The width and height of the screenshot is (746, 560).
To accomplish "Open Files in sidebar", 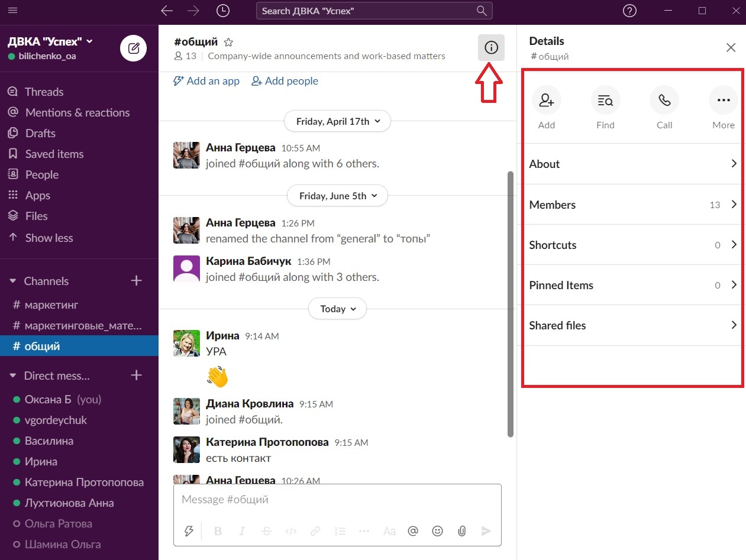I will pos(79,216).
